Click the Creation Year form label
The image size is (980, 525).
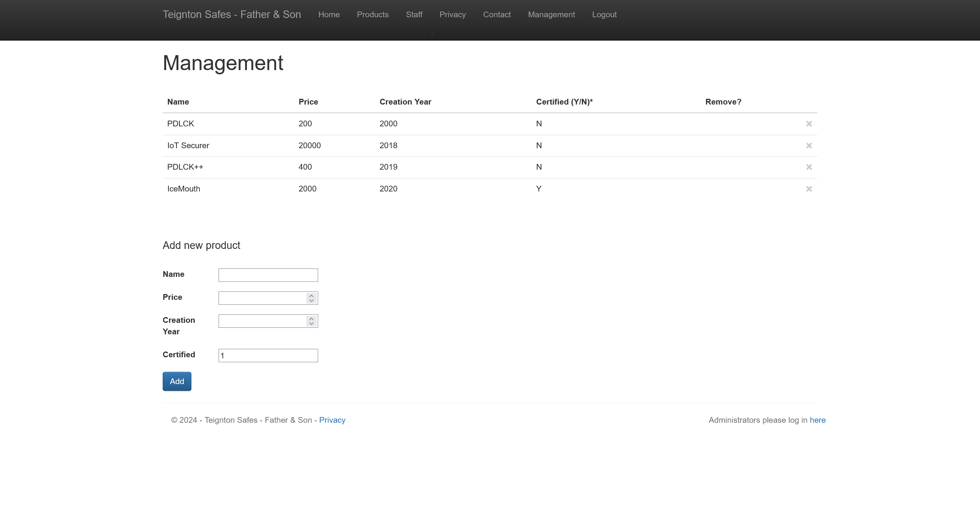point(179,326)
